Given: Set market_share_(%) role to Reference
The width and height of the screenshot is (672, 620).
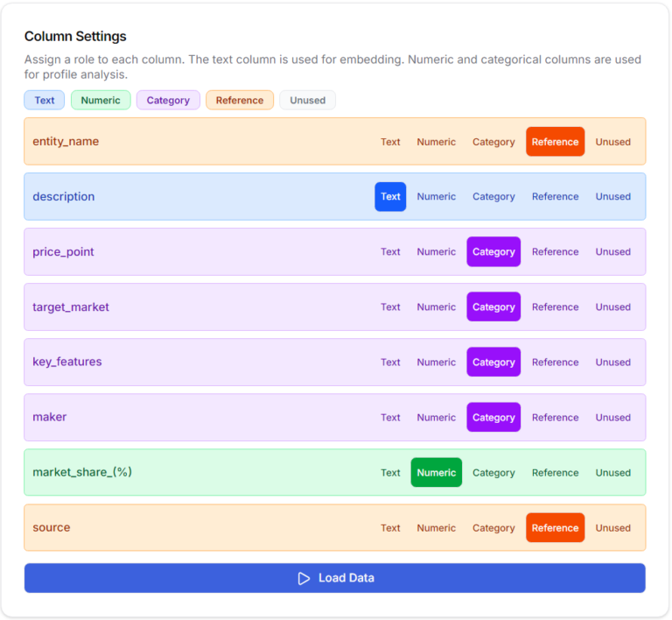Looking at the screenshot, I should (555, 473).
